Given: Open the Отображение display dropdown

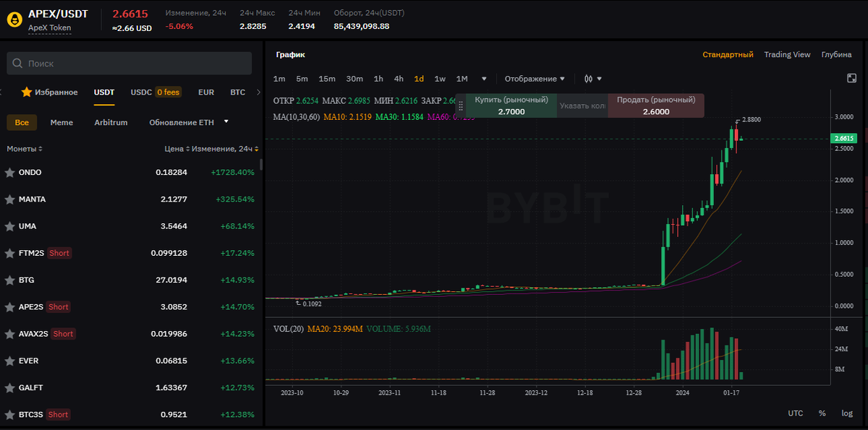Looking at the screenshot, I should coord(535,79).
